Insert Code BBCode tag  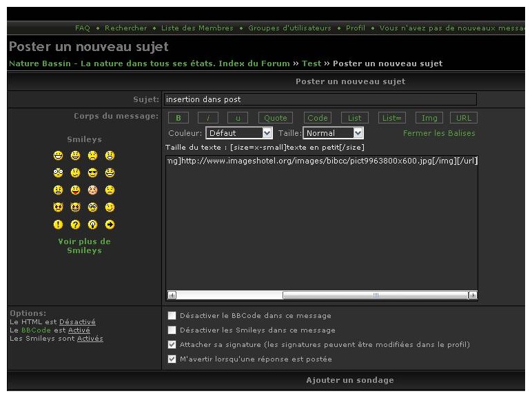(317, 118)
